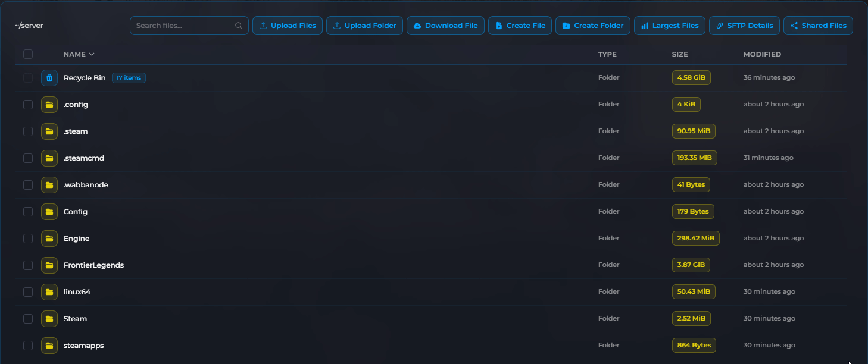The width and height of the screenshot is (868, 364).
Task: Click the linux64 folder icon
Action: (49, 292)
